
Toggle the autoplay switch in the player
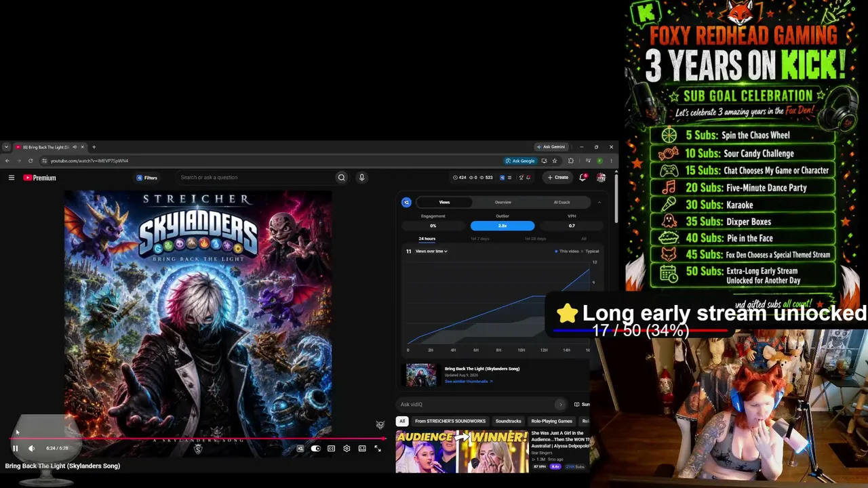click(x=315, y=448)
